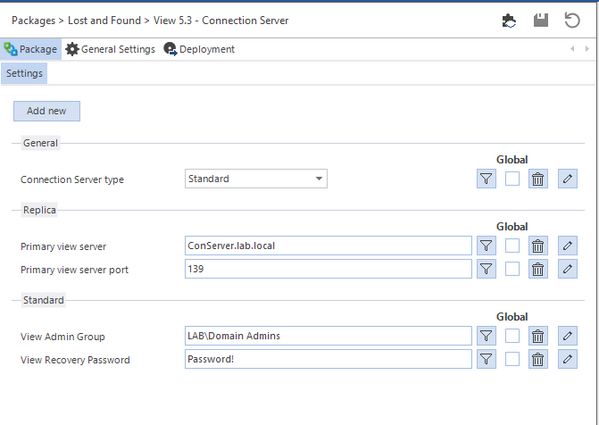Edit the Primary view server port setting
Image resolution: width=599 pixels, height=425 pixels.
click(x=567, y=269)
